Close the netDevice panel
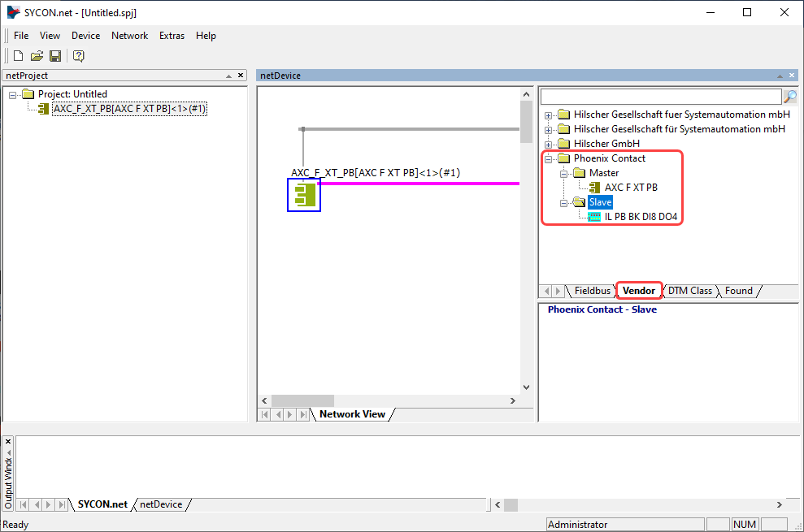Viewport: 804px width, 532px height. (x=792, y=76)
